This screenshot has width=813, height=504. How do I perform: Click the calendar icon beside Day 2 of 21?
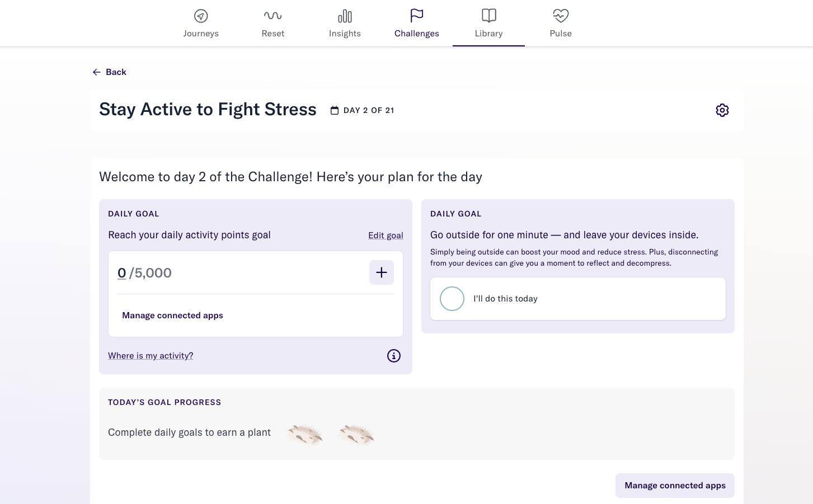pos(335,111)
